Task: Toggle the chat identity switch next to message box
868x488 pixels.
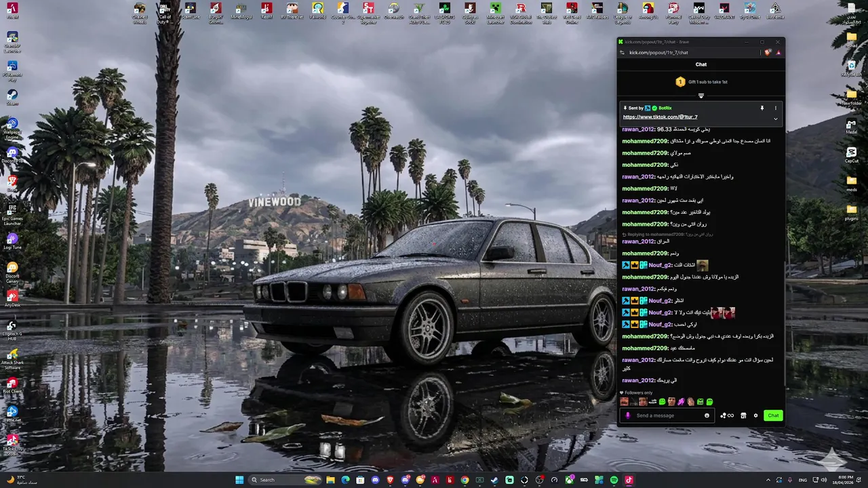Action: click(x=727, y=415)
